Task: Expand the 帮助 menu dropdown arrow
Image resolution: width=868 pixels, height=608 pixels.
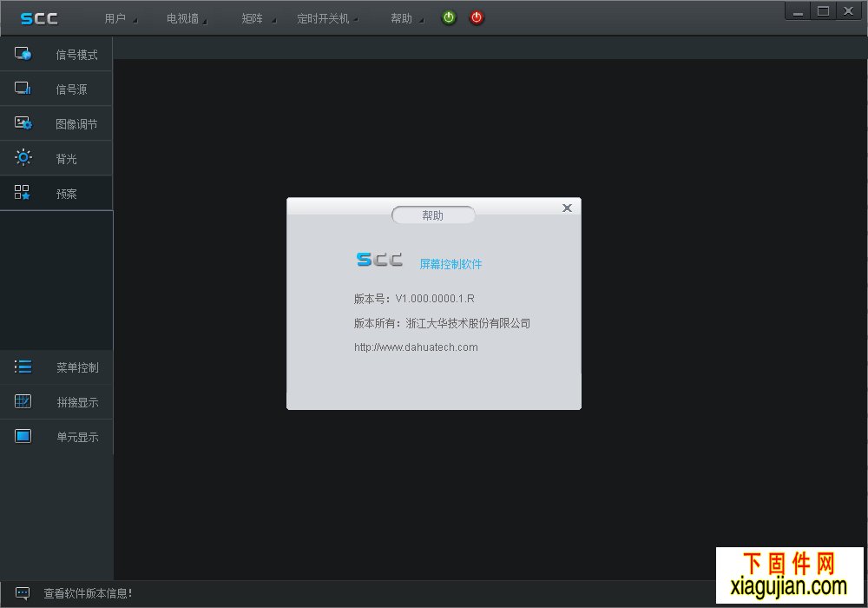Action: [x=421, y=21]
